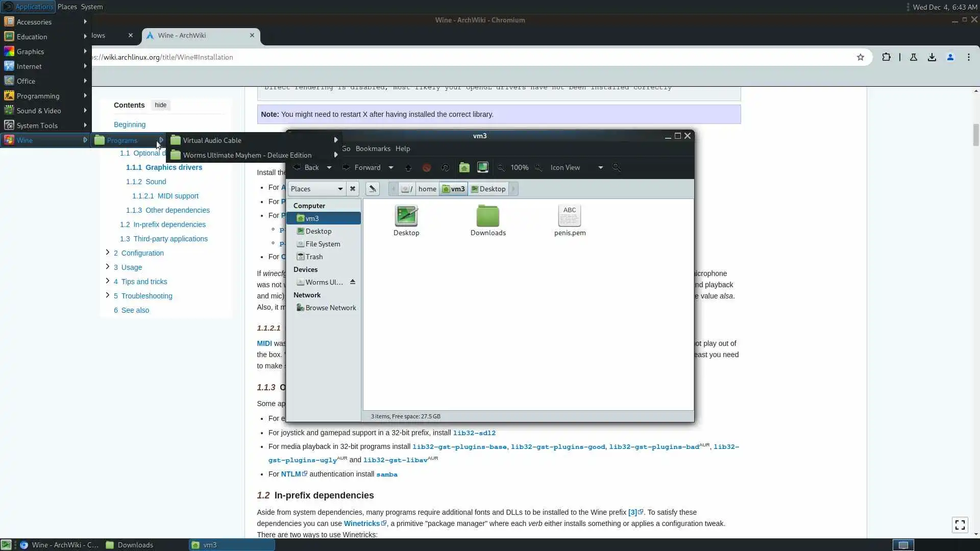This screenshot has width=980, height=551.
Task: Open Worms Ultimate Mayhem - Deluxe Edition submenu
Action: coord(247,155)
